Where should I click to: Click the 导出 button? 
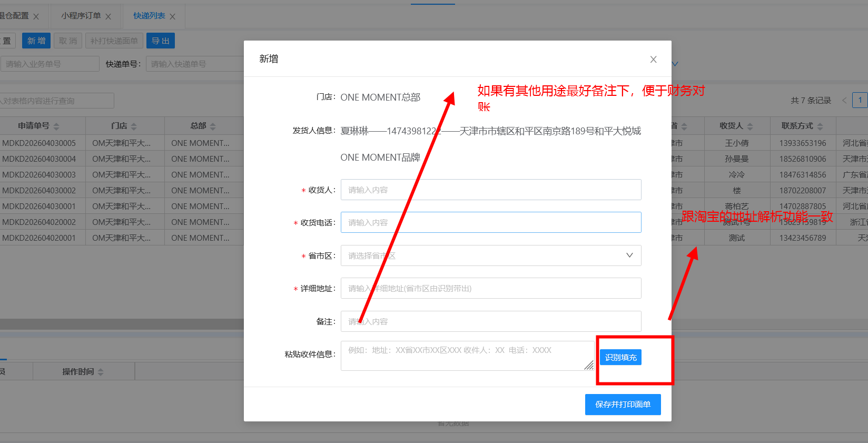coord(160,41)
